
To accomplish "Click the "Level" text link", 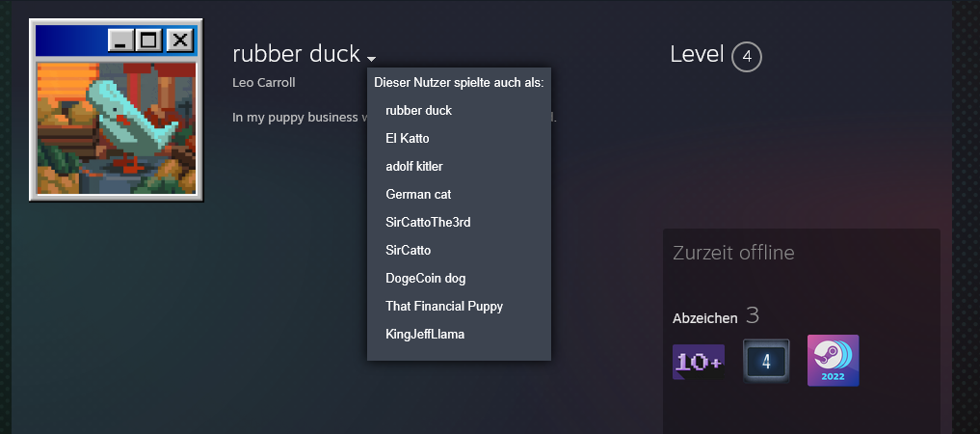I will coord(696,55).
